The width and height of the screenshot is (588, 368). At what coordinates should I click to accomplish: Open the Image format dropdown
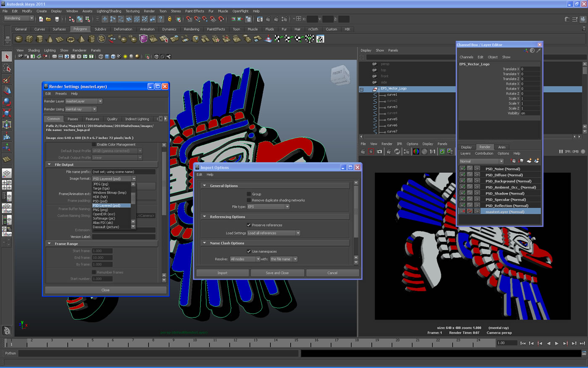click(114, 179)
